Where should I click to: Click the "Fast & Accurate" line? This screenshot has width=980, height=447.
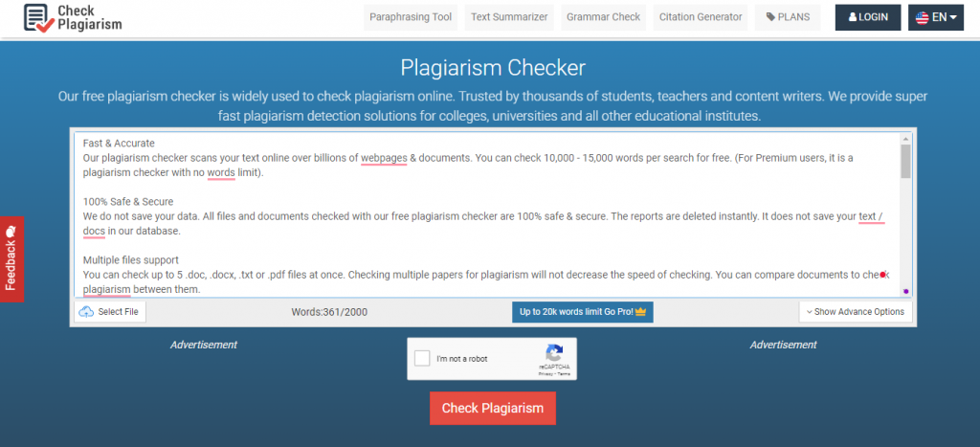119,144
